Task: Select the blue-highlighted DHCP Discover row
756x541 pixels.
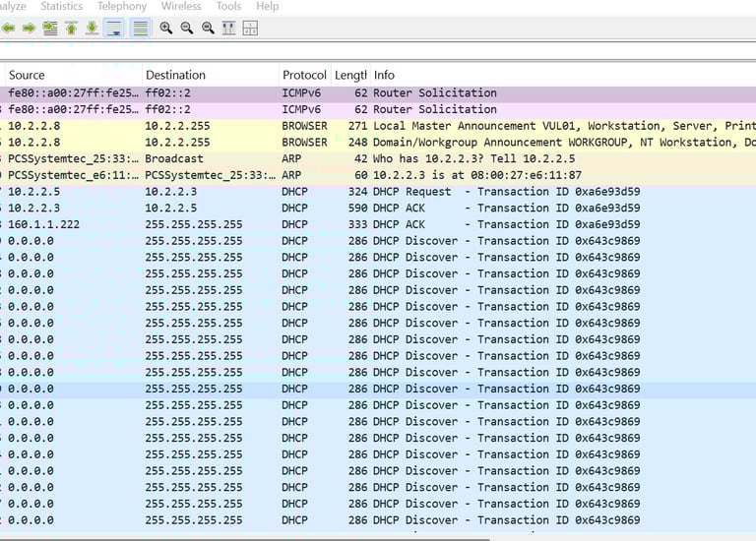Action: point(378,390)
